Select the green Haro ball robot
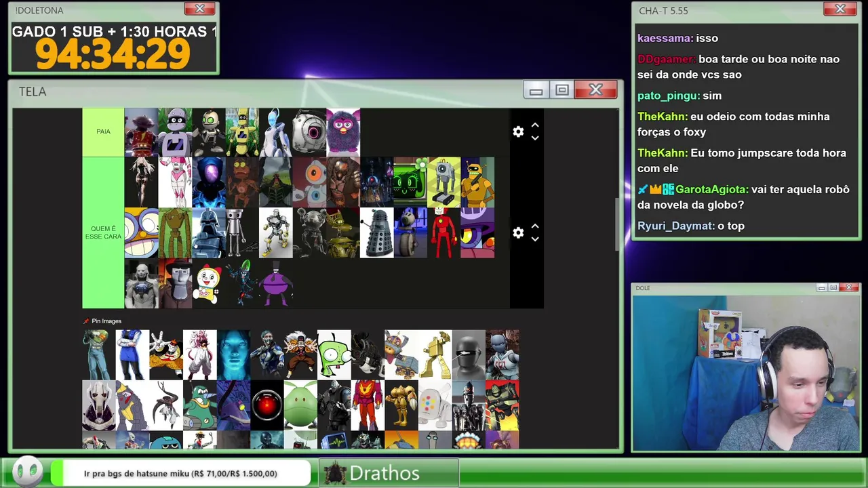 point(300,405)
